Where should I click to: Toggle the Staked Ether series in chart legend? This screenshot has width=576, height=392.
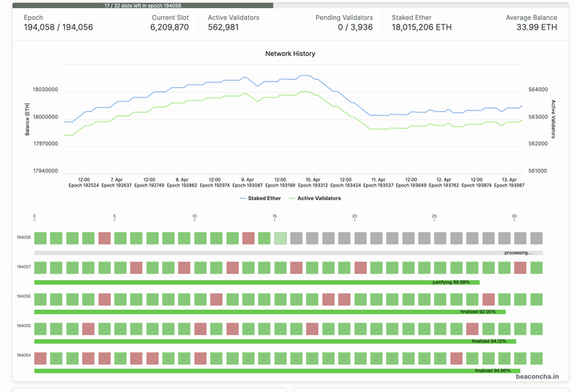point(263,198)
